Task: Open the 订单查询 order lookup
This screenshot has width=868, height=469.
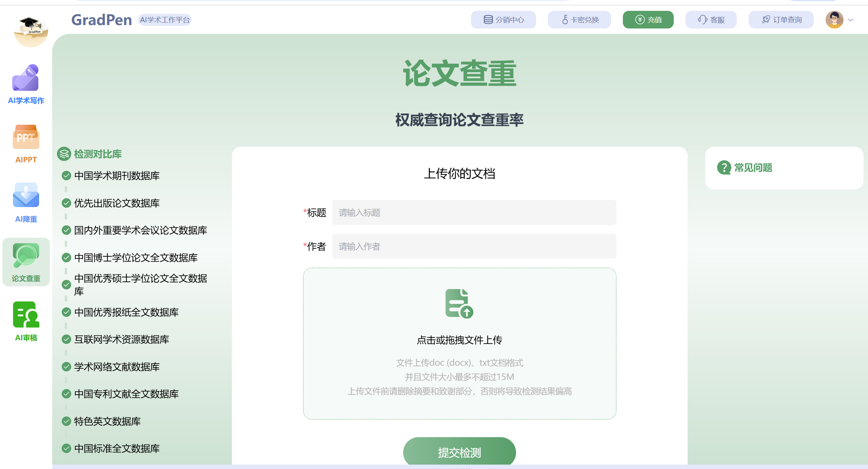Action: 781,20
